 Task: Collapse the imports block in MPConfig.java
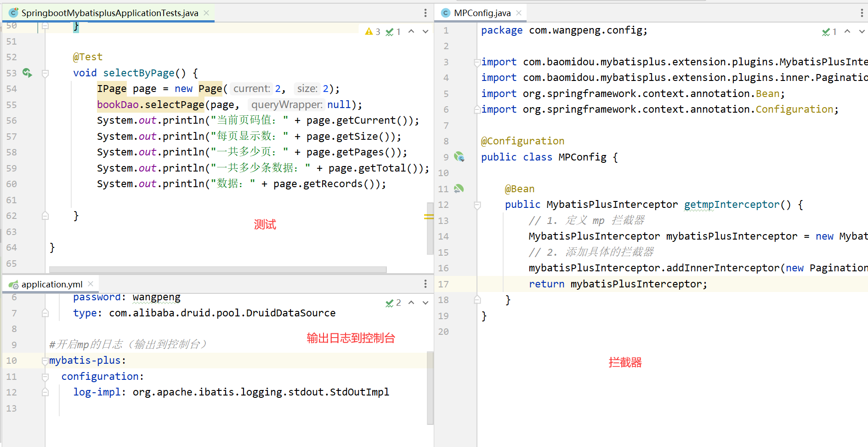point(477,62)
